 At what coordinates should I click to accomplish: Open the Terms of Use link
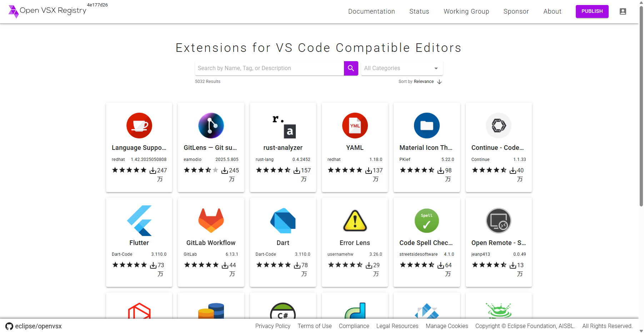pyautogui.click(x=315, y=326)
